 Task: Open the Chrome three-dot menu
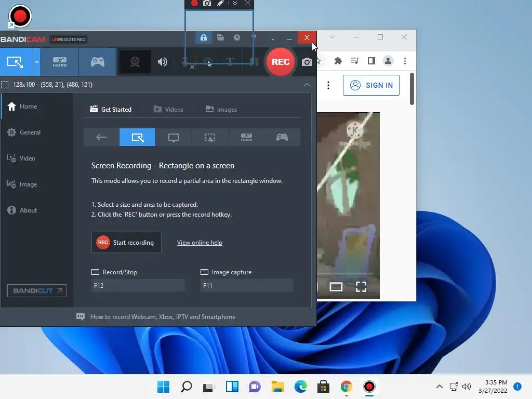(405, 61)
